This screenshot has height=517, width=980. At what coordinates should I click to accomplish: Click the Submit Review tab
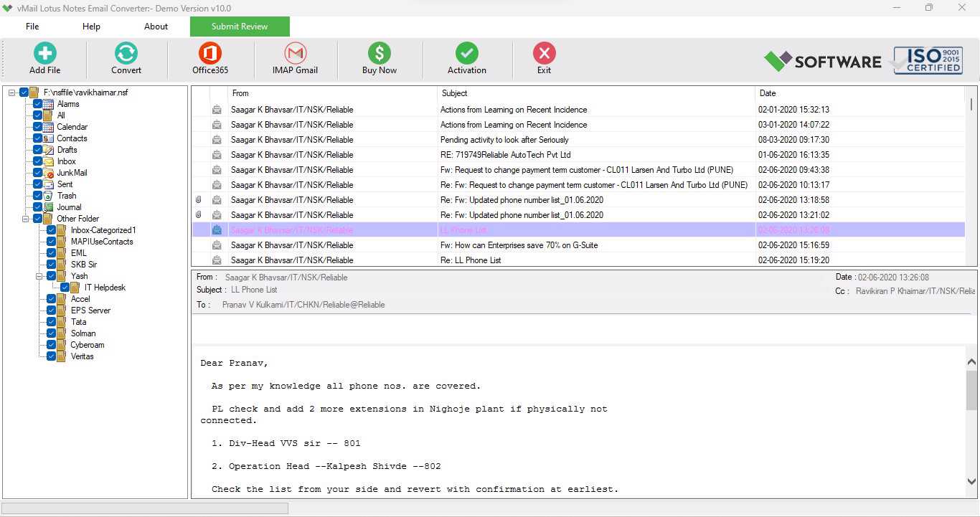coord(240,27)
